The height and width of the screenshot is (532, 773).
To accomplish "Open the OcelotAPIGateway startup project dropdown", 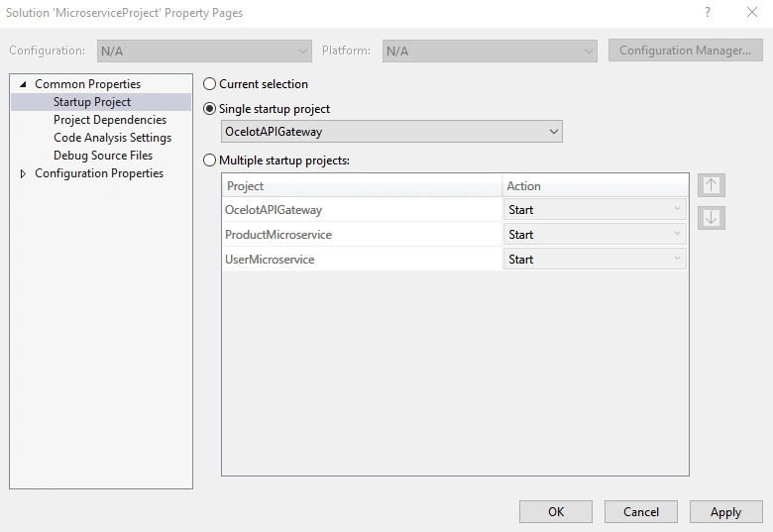I will 391,132.
